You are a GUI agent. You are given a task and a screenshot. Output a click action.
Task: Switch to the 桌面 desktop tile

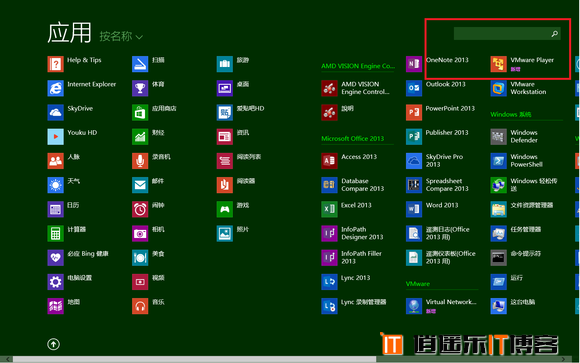tap(233, 88)
